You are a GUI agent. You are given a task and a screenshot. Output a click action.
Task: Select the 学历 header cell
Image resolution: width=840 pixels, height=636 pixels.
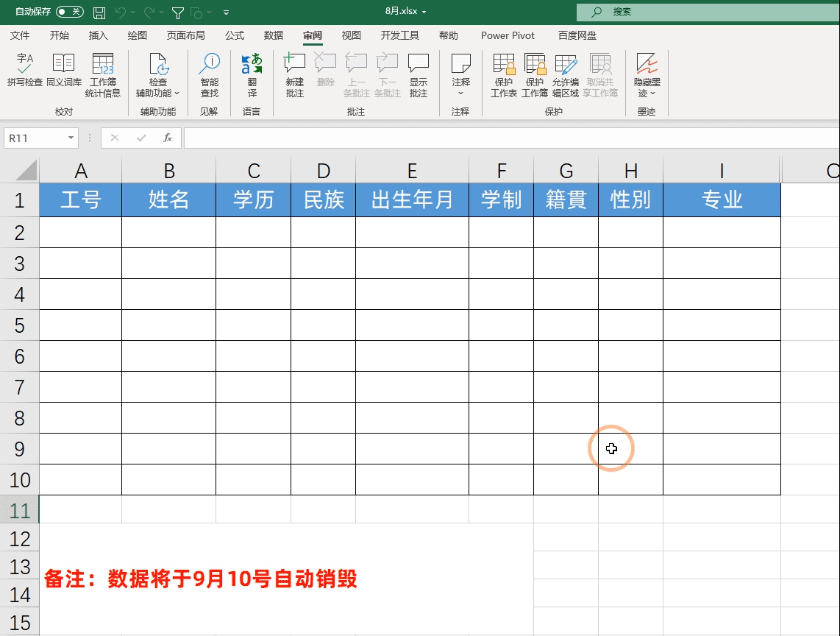pyautogui.click(x=253, y=200)
